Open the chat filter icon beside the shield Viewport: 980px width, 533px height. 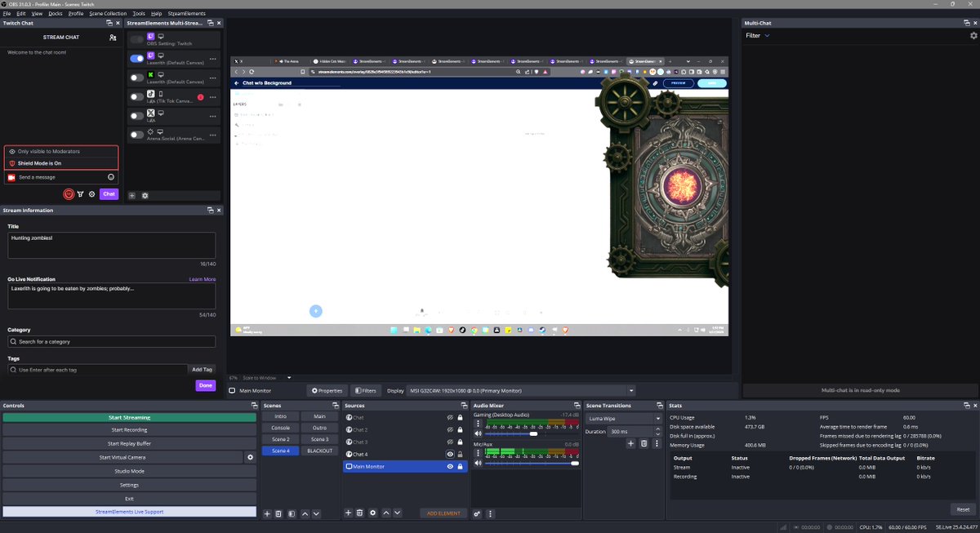point(81,194)
